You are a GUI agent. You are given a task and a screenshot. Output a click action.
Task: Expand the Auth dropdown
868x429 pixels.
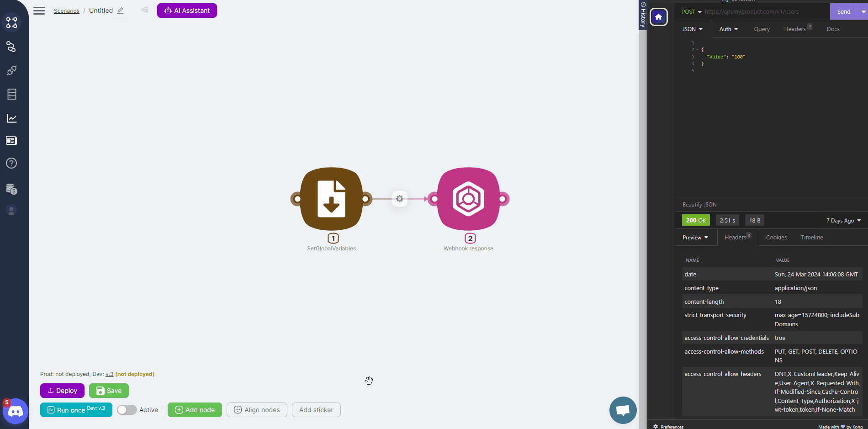pos(728,29)
